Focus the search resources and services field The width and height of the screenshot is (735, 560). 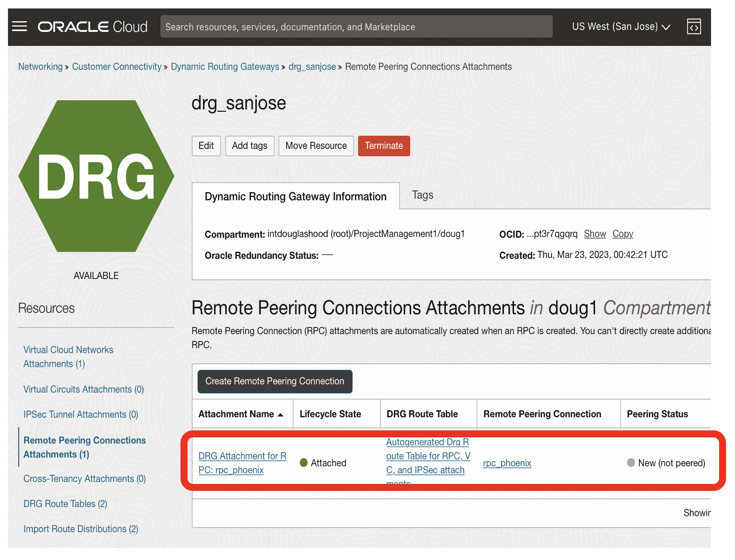356,27
